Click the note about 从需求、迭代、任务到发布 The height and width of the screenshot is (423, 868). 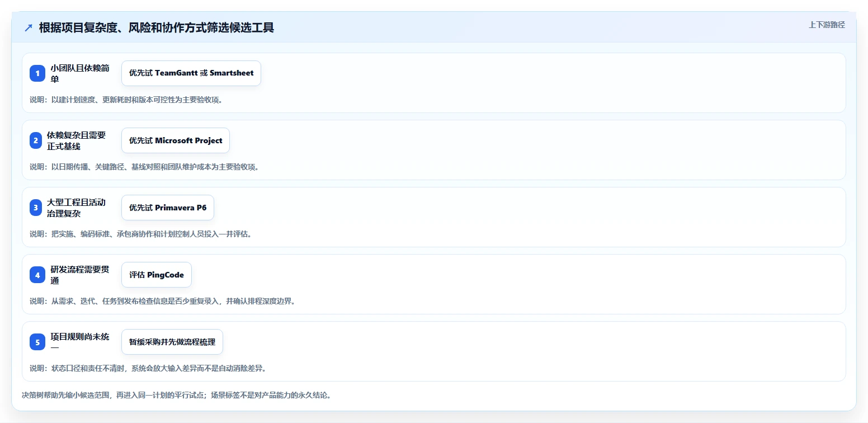(162, 301)
